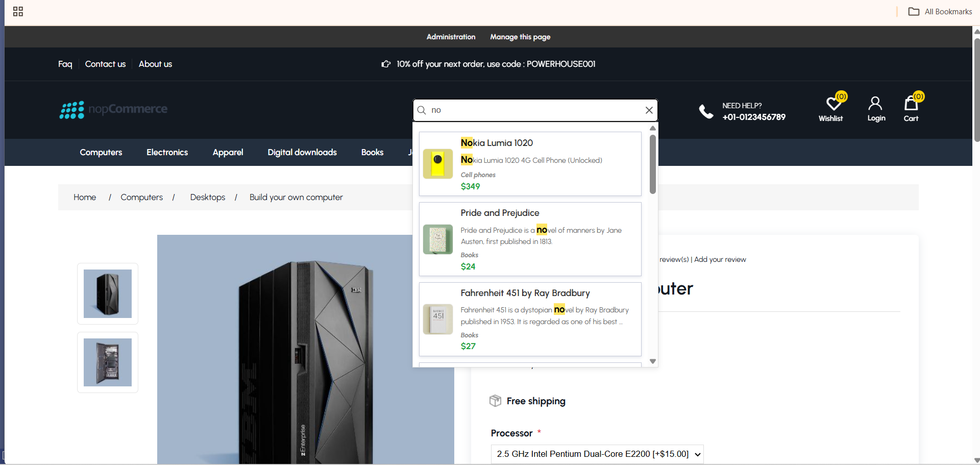The image size is (980, 465).
Task: Open the shopping Cart icon
Action: coord(911,104)
